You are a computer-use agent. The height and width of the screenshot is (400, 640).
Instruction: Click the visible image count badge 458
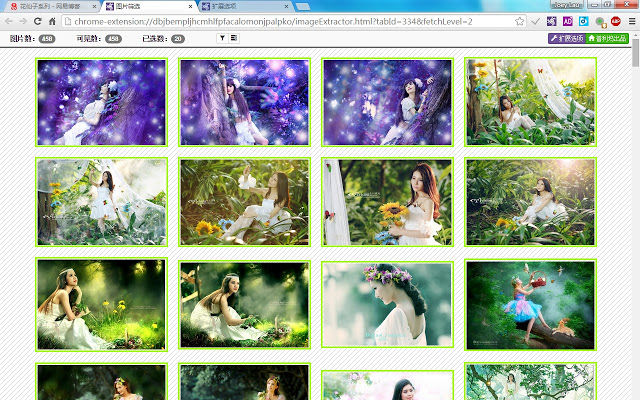[113, 39]
